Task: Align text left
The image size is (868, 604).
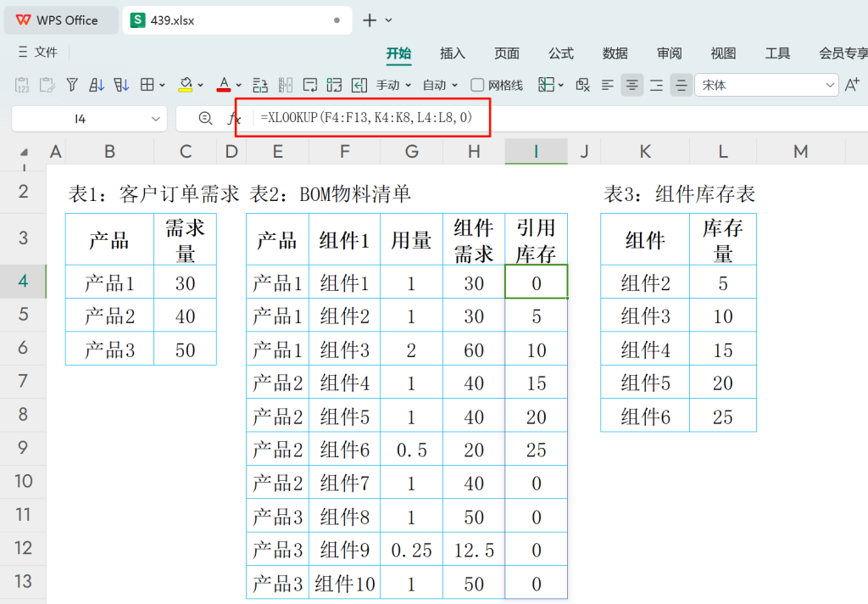Action: pyautogui.click(x=607, y=85)
